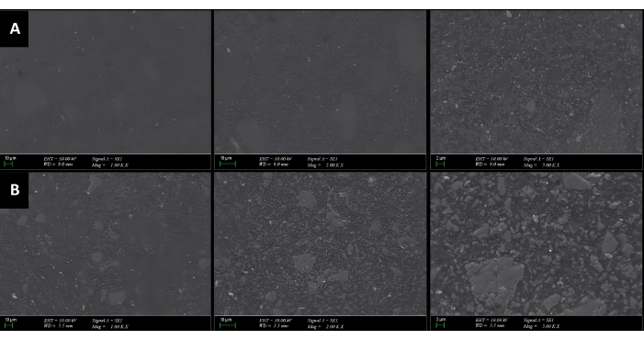Click EHT = 10.00 kV text, row B right
The width and height of the screenshot is (644, 340).
491,320
